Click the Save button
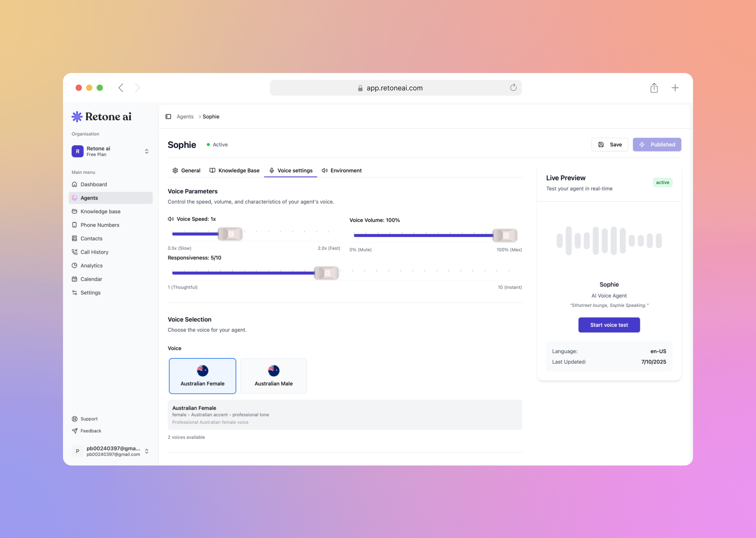Viewport: 756px width, 538px height. pos(610,145)
